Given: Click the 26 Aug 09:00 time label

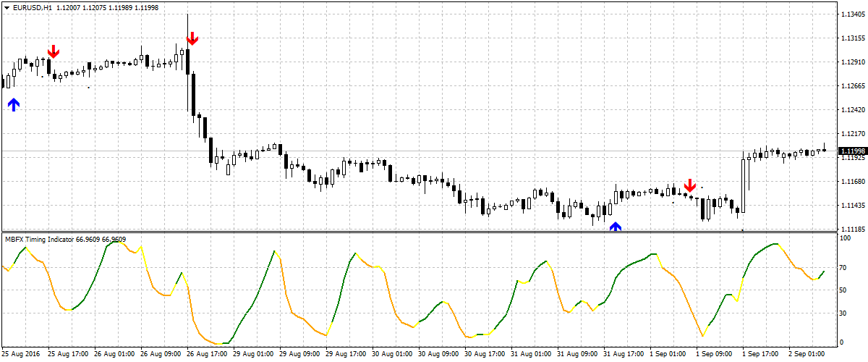Looking at the screenshot, I should [161, 355].
